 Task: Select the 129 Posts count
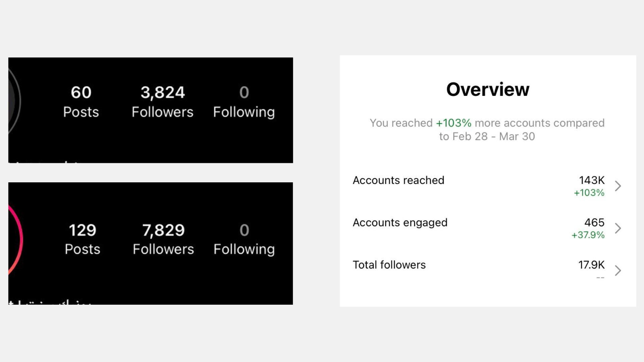[83, 239]
